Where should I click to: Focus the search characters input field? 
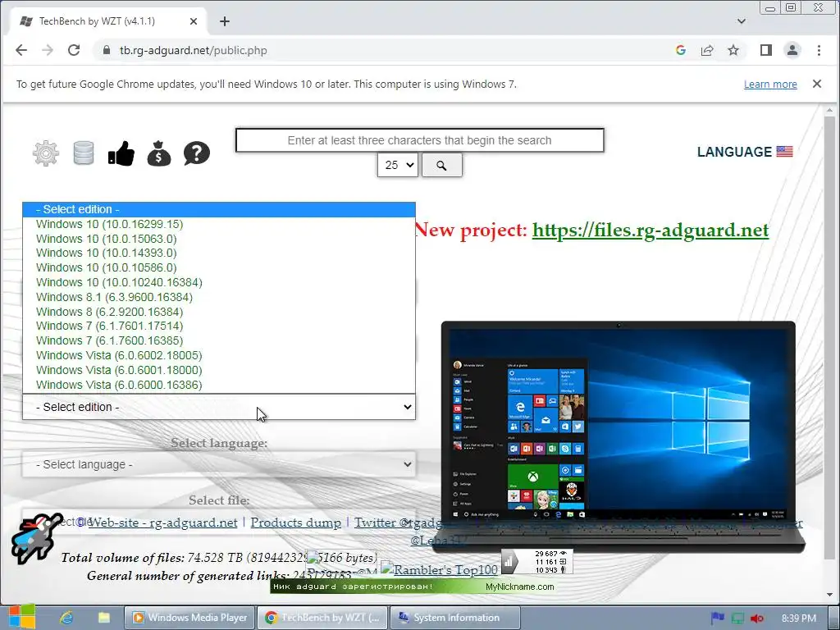pyautogui.click(x=419, y=140)
